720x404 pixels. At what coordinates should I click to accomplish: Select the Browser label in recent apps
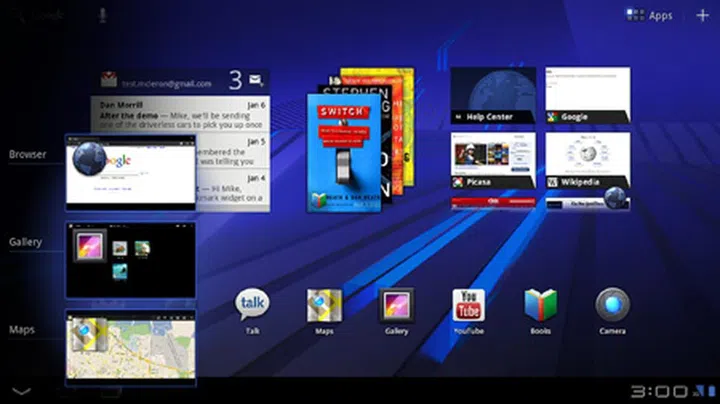pos(28,154)
